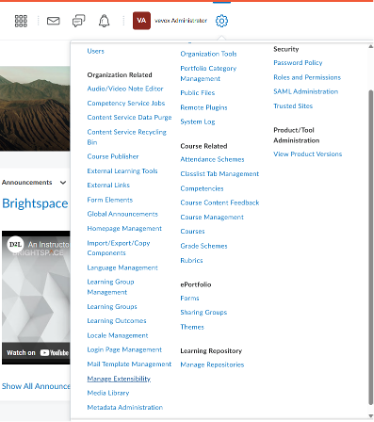Open Language Management

click(122, 268)
